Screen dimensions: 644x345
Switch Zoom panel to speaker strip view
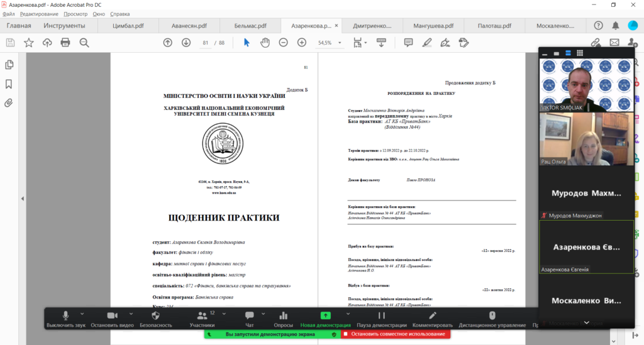coord(568,53)
